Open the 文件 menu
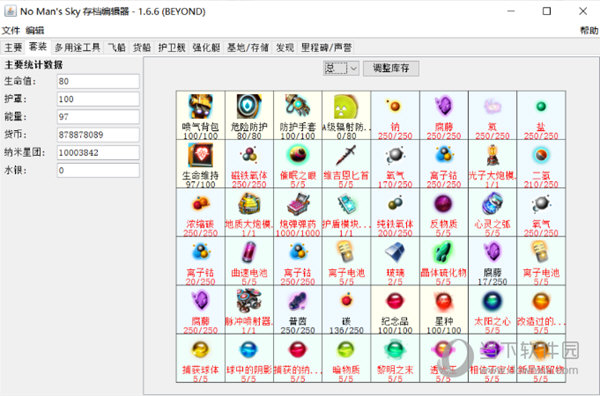Screen dimensions: 600x396 pos(11,30)
